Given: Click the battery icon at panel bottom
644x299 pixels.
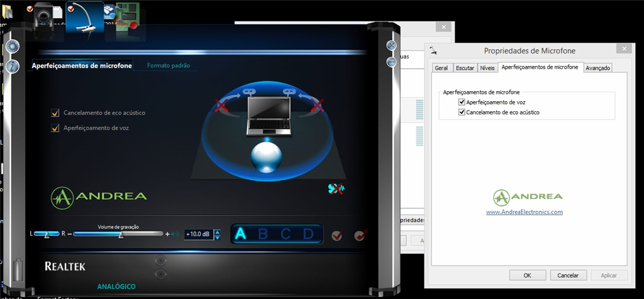Looking at the screenshot, I should pos(18,269).
